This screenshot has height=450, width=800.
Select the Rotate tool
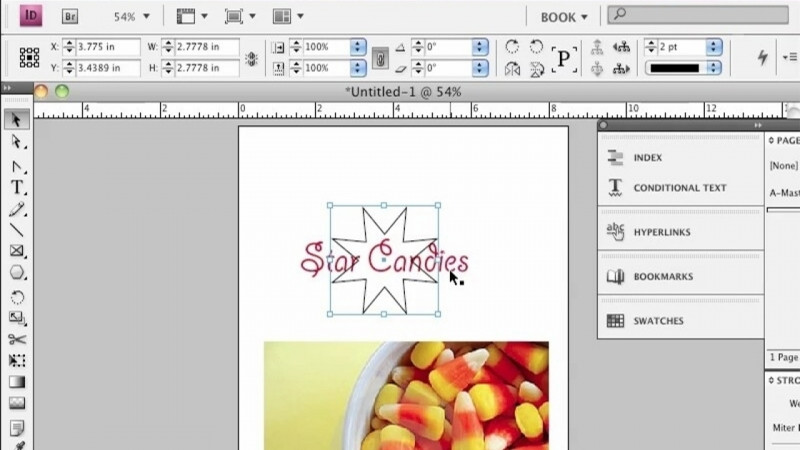click(x=16, y=297)
